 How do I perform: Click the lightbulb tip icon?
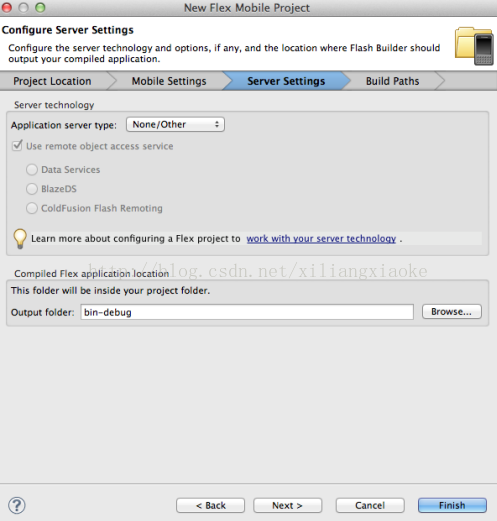point(20,239)
